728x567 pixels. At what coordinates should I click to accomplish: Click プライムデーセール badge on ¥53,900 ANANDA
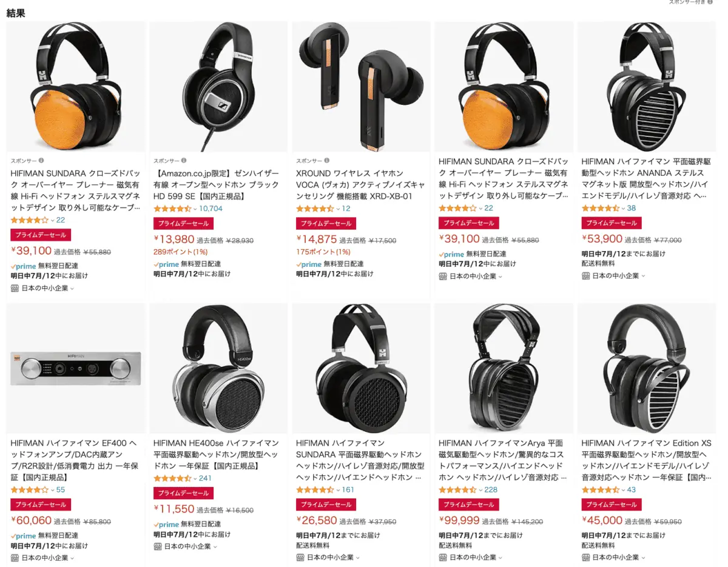tap(612, 223)
